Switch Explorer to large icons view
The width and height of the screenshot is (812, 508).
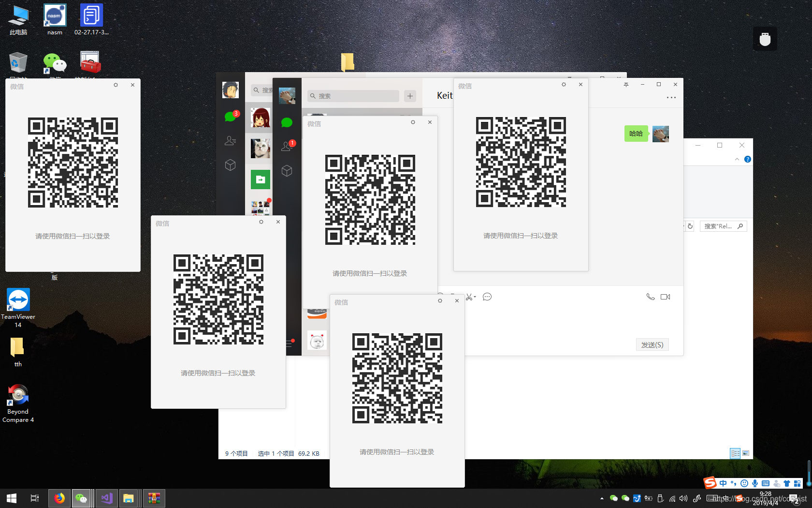746,453
